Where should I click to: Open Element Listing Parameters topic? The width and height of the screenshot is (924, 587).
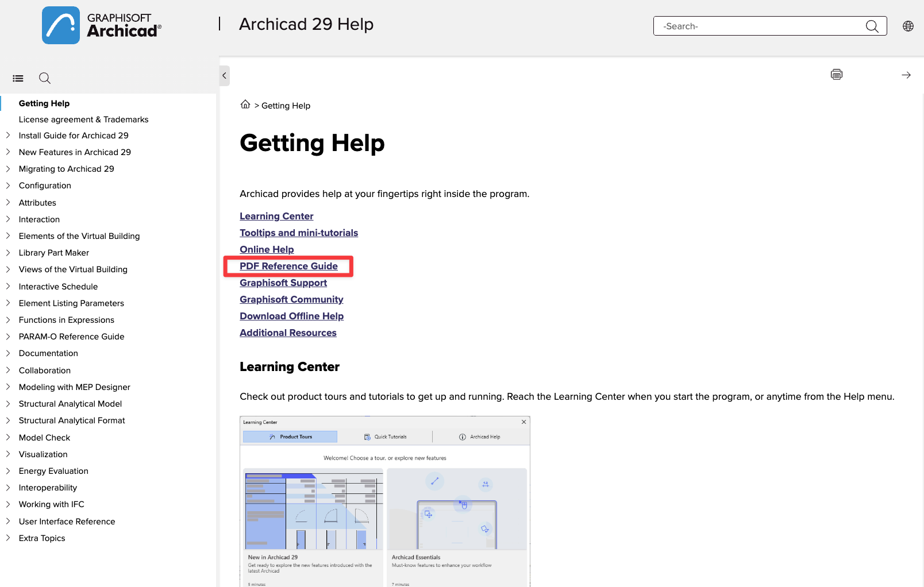71,303
